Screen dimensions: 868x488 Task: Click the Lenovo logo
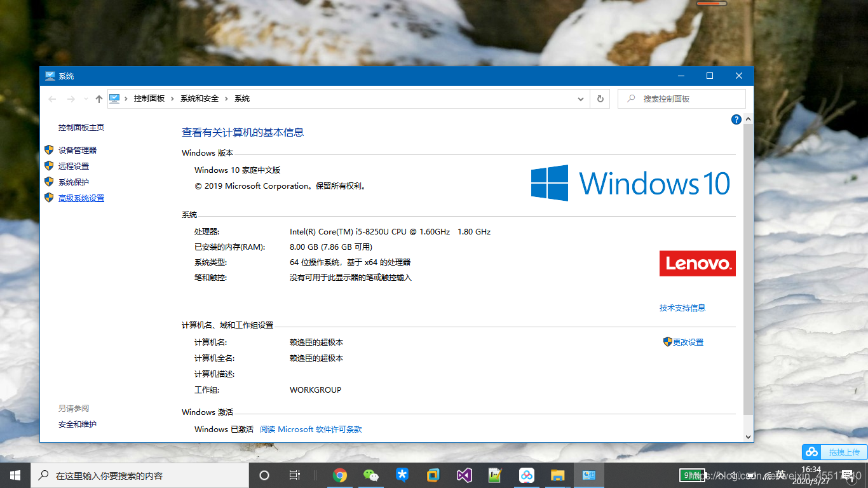tap(697, 264)
